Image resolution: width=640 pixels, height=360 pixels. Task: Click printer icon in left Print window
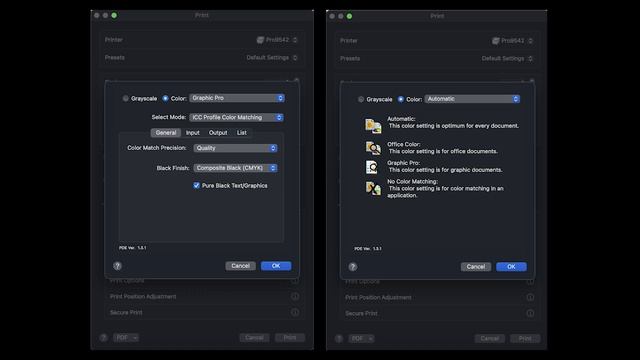260,40
